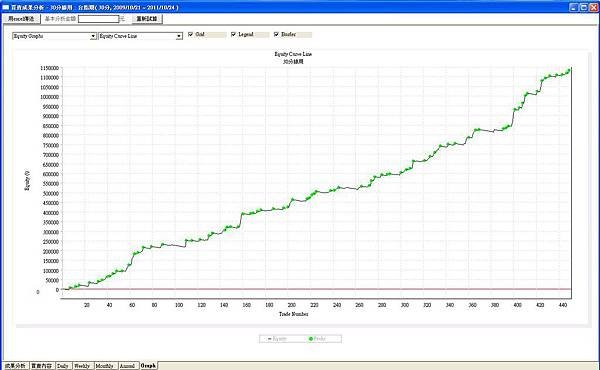Image resolution: width=600 pixels, height=370 pixels.
Task: Select the Monthly tab
Action: 104,366
